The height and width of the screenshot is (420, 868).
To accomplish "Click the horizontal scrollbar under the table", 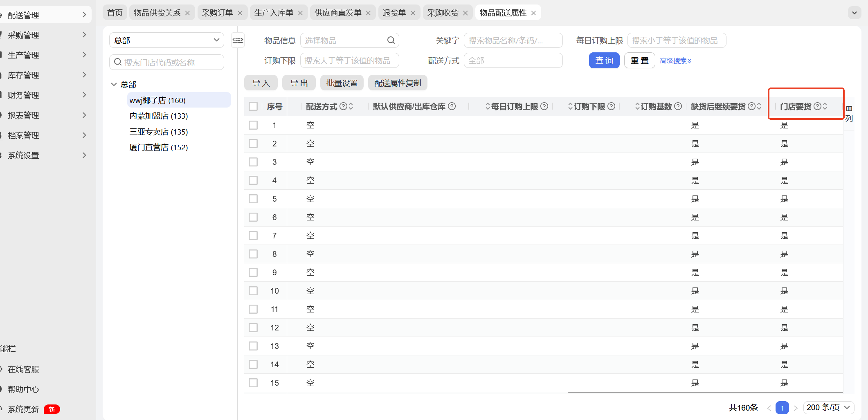I will [705, 392].
